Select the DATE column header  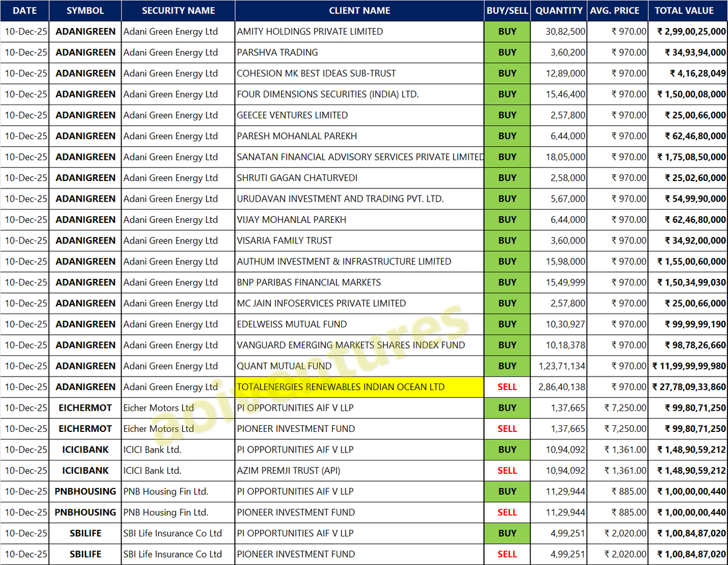[x=25, y=11]
